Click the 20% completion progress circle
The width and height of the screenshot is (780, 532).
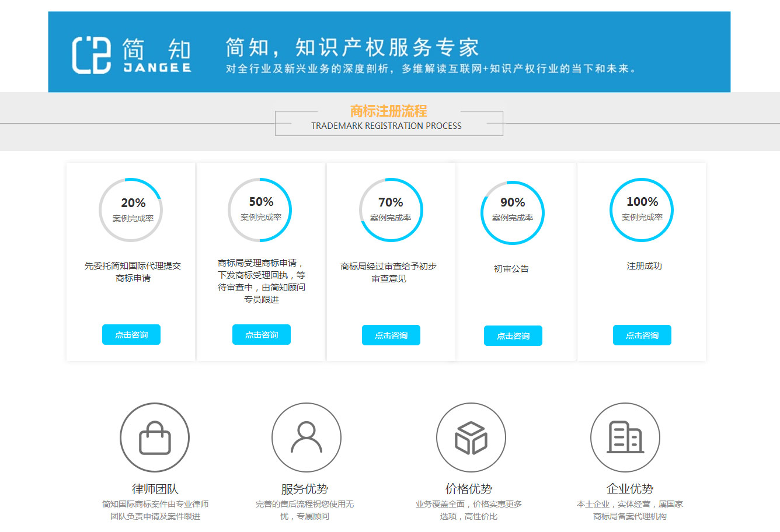pos(131,210)
